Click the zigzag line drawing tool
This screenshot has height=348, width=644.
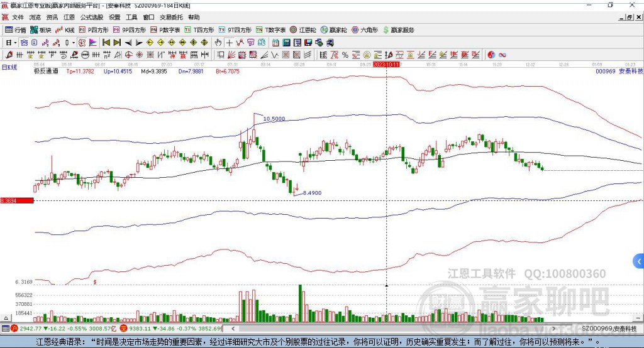click(275, 55)
